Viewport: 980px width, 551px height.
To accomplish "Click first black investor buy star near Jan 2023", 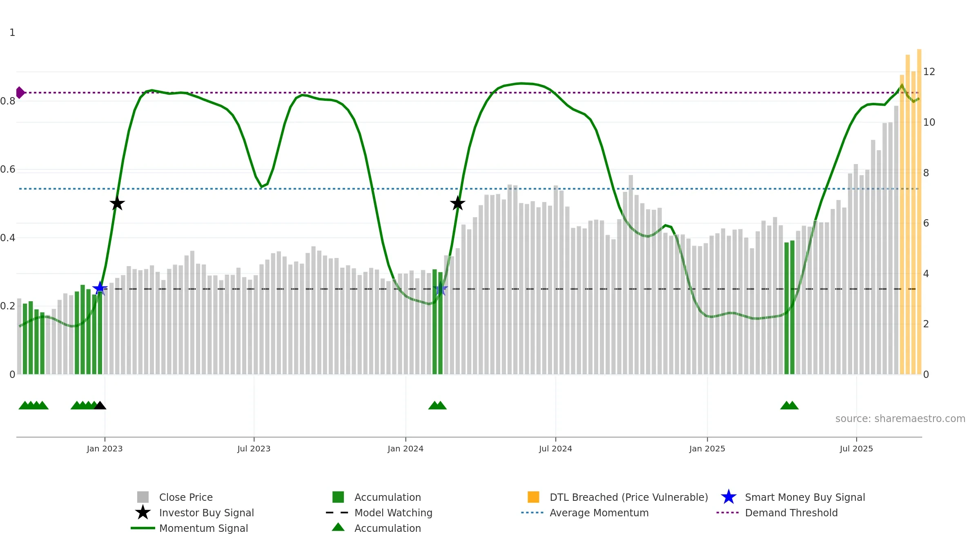I will tap(117, 203).
